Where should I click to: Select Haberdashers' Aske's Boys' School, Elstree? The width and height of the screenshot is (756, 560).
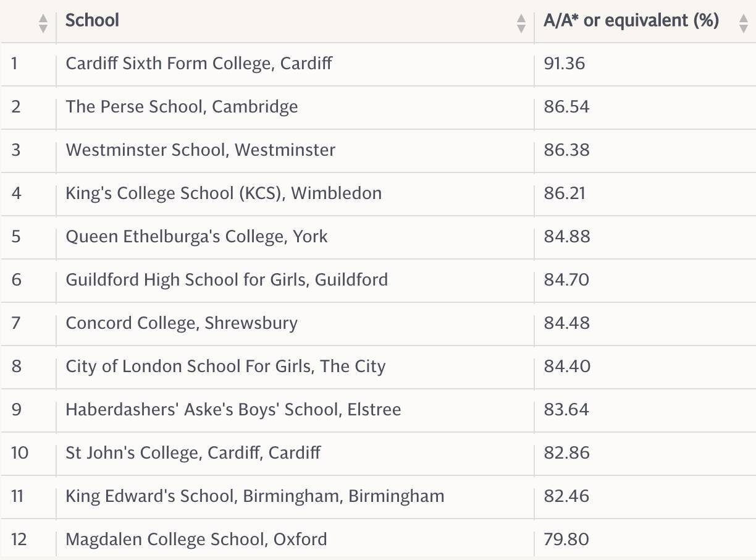click(x=233, y=410)
